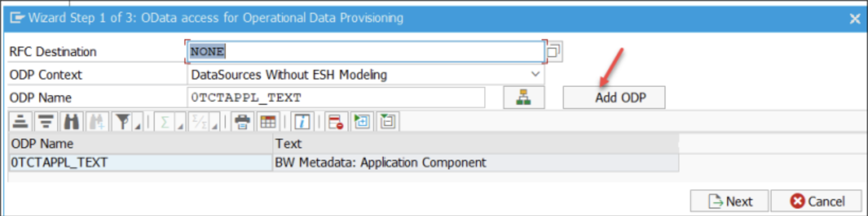Screen dimensions: 868x216
Task: Select the 0TCTAPPL_TEXT table row cell
Action: 140,163
